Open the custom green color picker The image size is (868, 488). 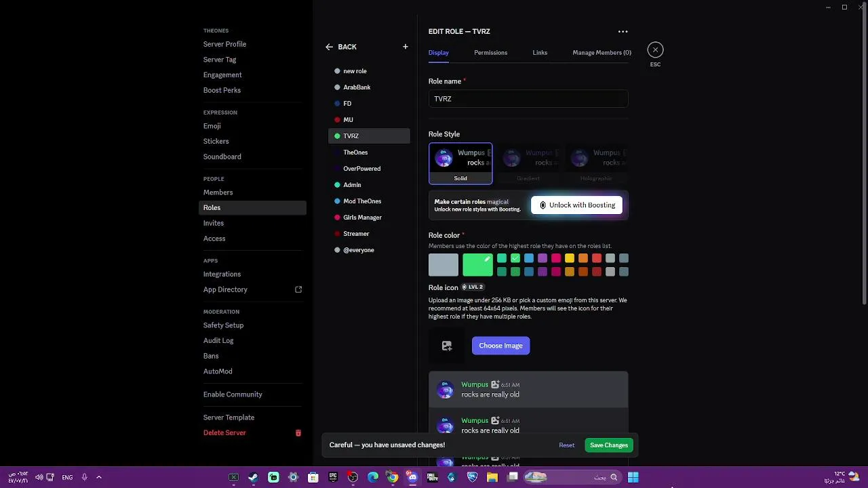477,265
